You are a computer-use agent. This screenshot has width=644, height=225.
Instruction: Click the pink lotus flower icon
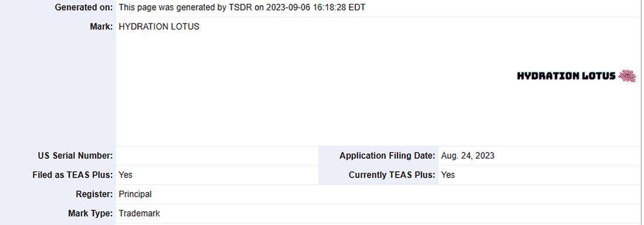pyautogui.click(x=627, y=76)
